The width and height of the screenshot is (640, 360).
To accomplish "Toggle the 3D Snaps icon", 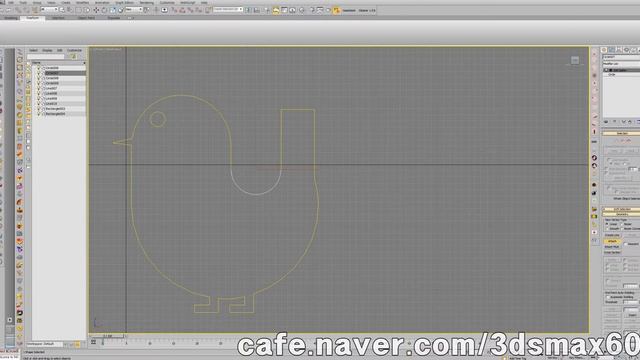I will [x=174, y=10].
